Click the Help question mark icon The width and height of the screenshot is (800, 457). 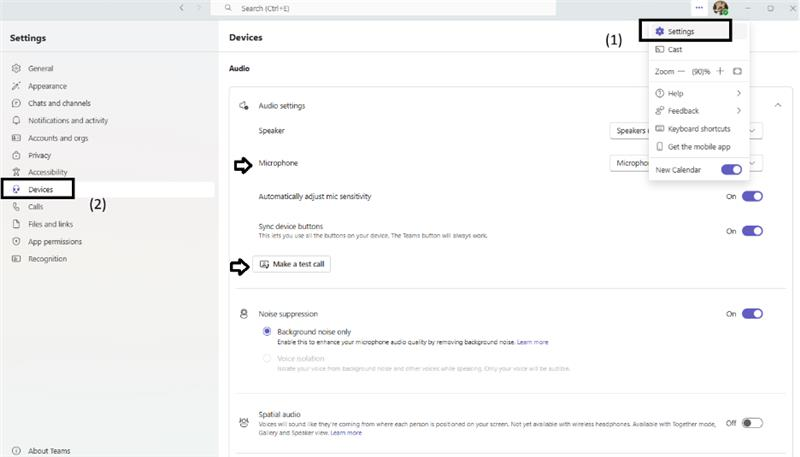[x=660, y=93]
